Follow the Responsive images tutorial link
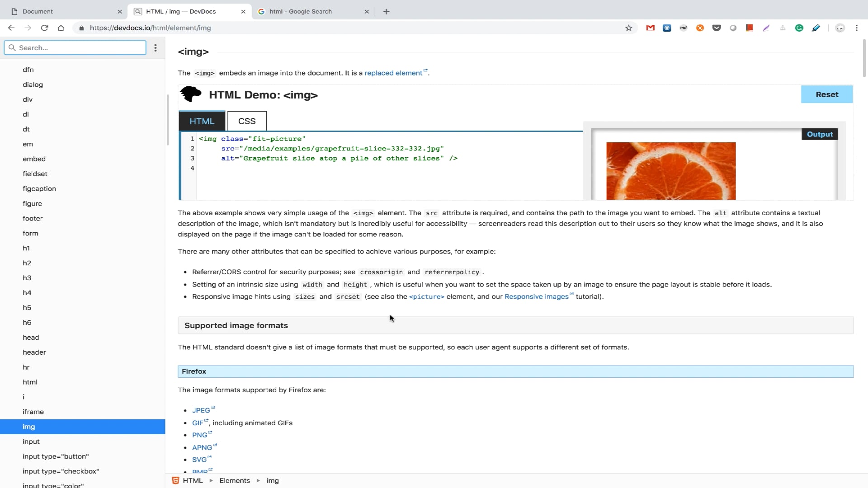 click(x=536, y=296)
